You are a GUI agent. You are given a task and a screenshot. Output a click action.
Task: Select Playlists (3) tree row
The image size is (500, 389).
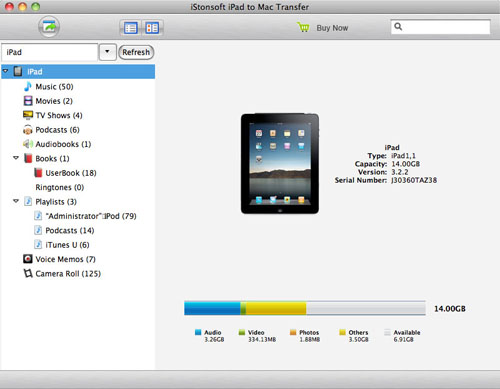click(56, 202)
